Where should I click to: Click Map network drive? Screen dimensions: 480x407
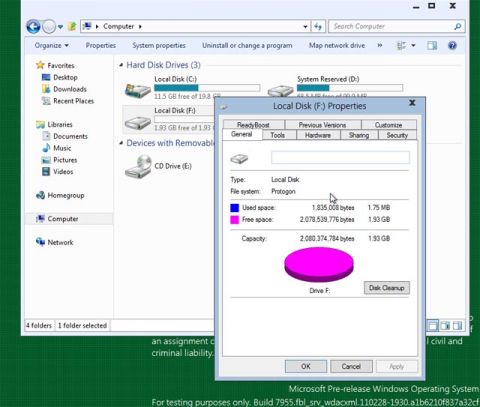[337, 45]
